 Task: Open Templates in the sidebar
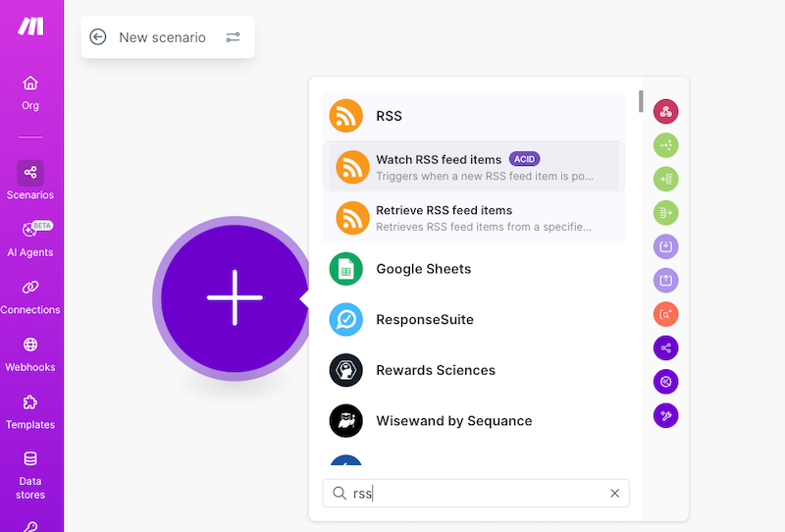tap(30, 411)
